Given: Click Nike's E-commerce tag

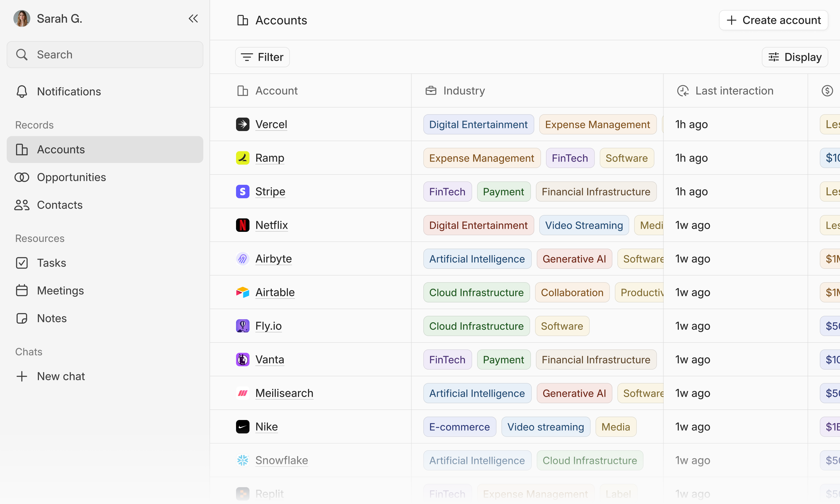Looking at the screenshot, I should pyautogui.click(x=460, y=427).
